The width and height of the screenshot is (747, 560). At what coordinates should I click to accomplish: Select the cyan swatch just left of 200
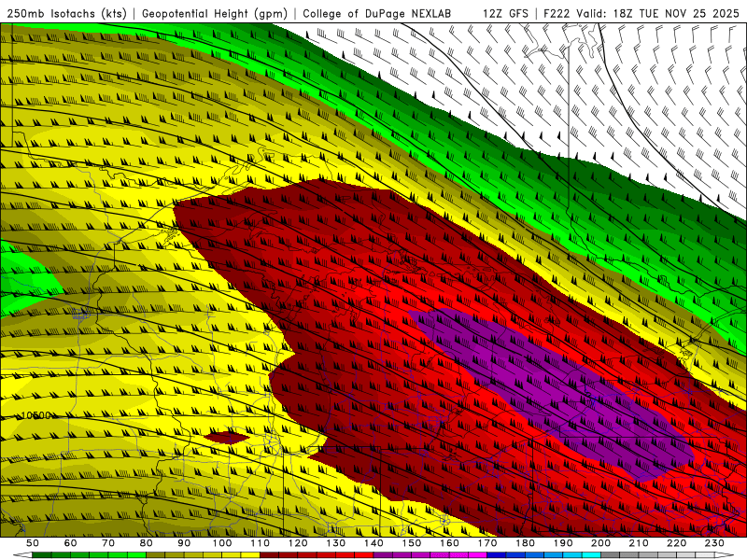(x=592, y=555)
